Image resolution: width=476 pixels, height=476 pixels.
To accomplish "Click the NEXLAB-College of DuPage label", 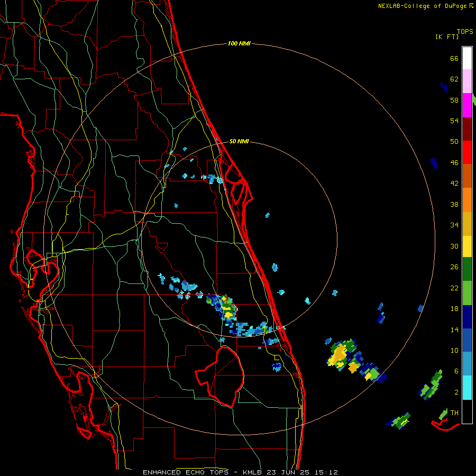I will pyautogui.click(x=422, y=6).
